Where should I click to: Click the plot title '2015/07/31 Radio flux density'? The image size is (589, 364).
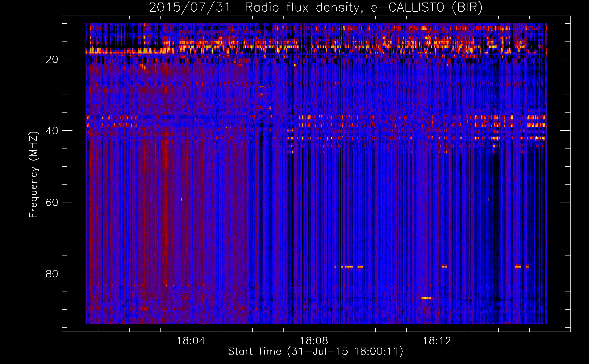[x=316, y=8]
